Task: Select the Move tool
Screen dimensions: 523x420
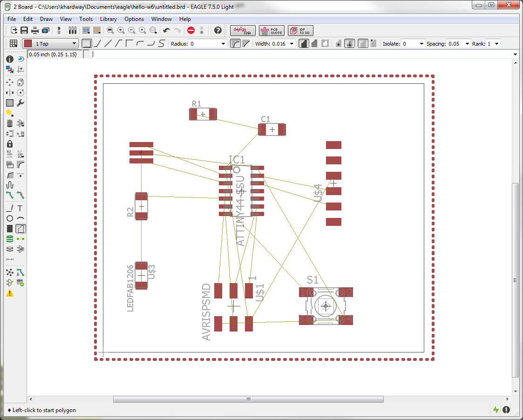Action: tap(10, 82)
